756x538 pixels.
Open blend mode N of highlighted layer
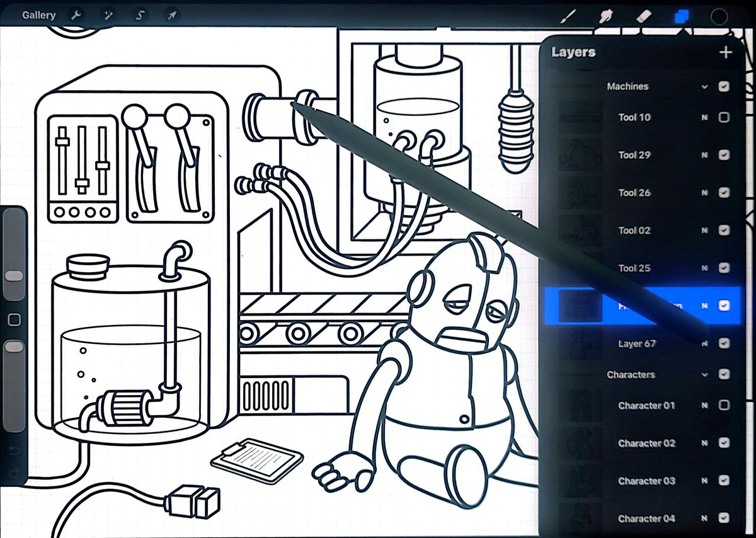click(704, 306)
